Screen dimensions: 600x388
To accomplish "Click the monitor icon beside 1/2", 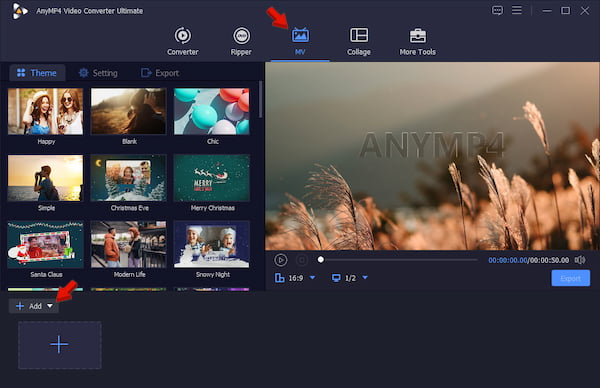I will click(x=336, y=277).
